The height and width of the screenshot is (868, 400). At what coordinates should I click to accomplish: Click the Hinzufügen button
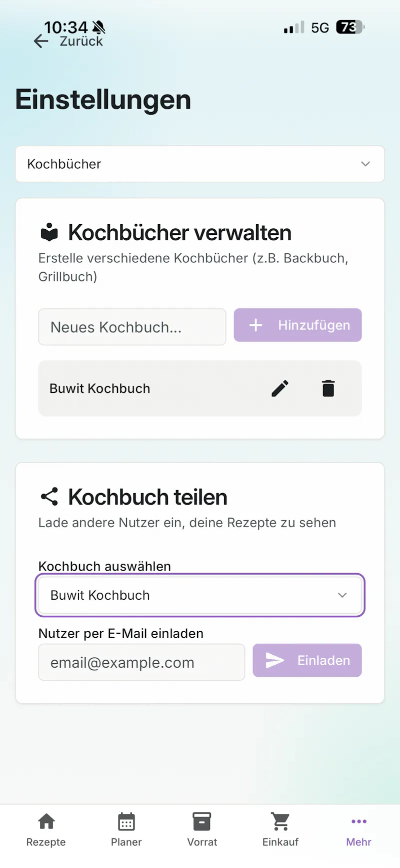point(297,325)
